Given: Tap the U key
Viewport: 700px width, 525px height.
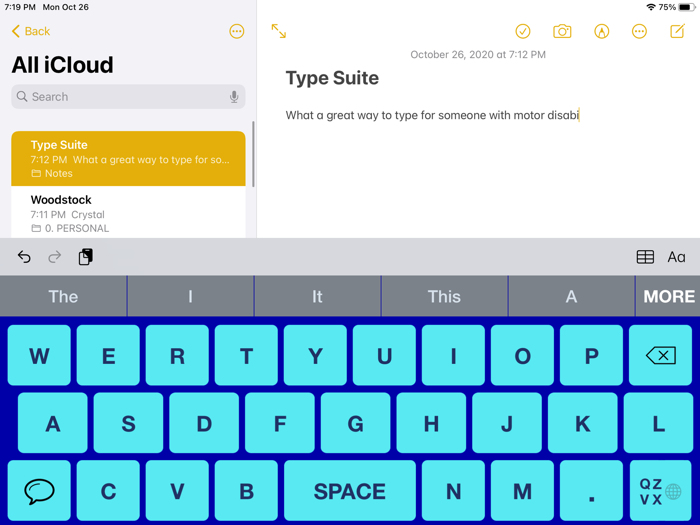Looking at the screenshot, I should 384,355.
